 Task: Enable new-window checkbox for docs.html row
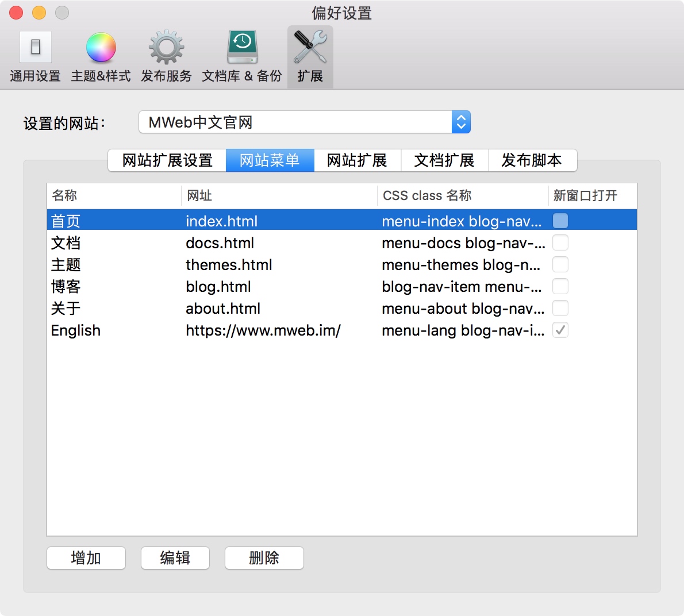560,242
